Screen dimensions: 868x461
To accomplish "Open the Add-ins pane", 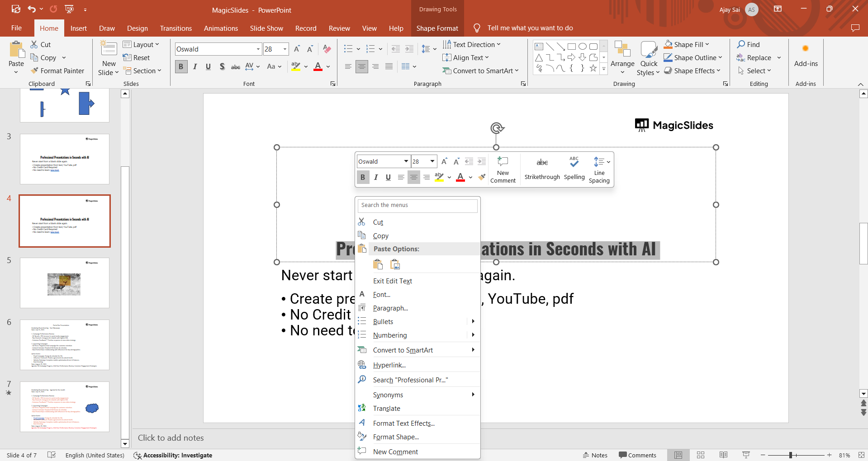I will [x=806, y=56].
